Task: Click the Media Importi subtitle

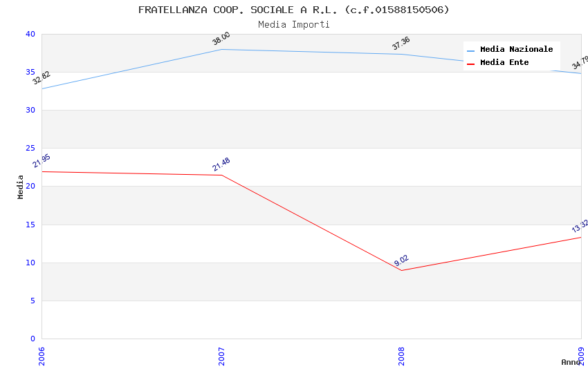Action: pyautogui.click(x=293, y=24)
